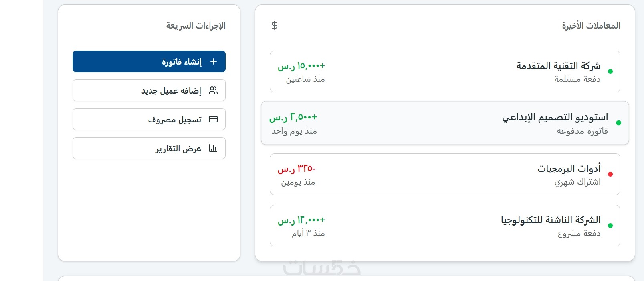The image size is (644, 281).
Task: Click the users icon beside إضافة عميل جديد
Action: [213, 90]
